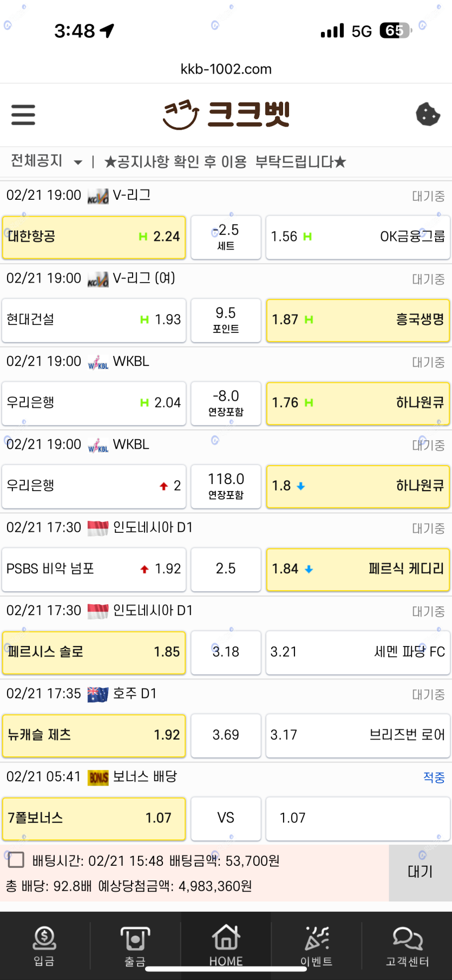452x980 pixels.
Task: Open the 공지사항 notice text link
Action: coord(225,162)
